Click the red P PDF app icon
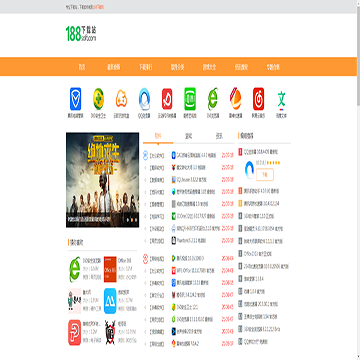The width and height of the screenshot is (360, 360). tap(75, 332)
